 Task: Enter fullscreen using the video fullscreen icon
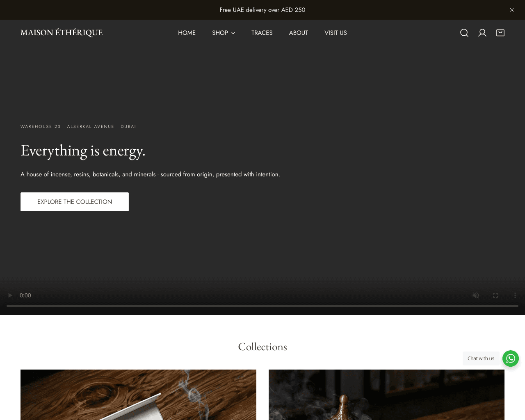coord(495,295)
